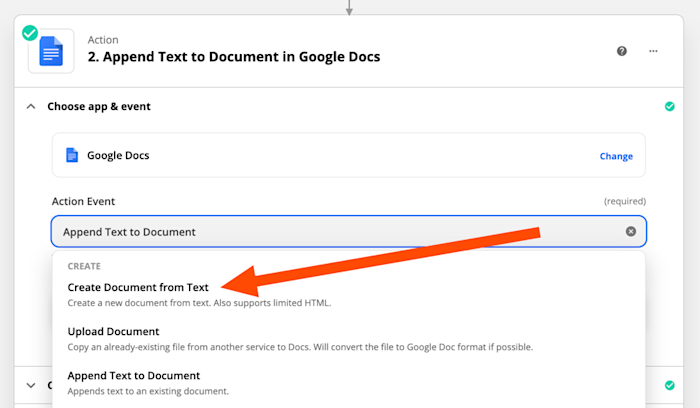The image size is (700, 408).
Task: Click the Choose app & event heading
Action: 99,106
